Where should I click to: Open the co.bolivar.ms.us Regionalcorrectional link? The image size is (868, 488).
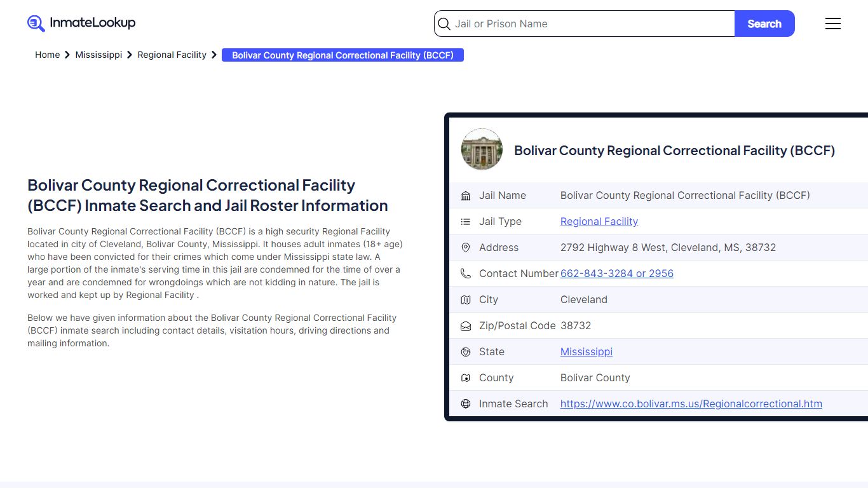click(x=691, y=403)
